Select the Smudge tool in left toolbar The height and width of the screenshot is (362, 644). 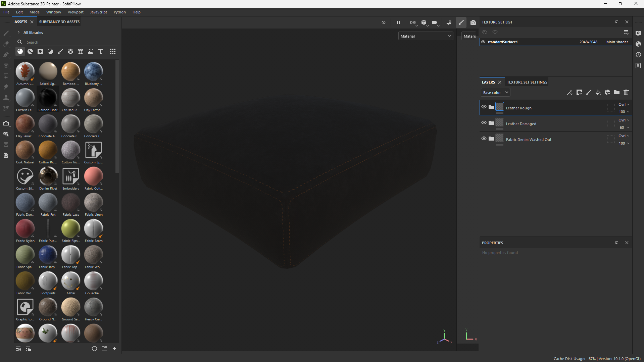[x=6, y=87]
